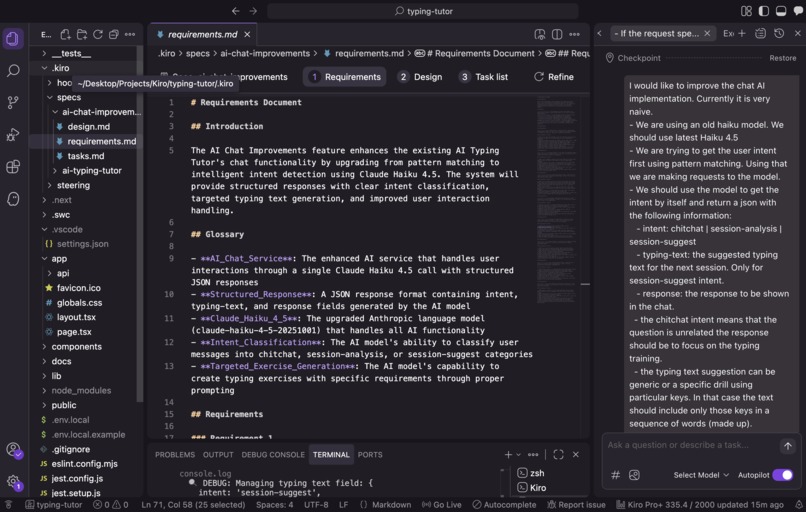The width and height of the screenshot is (806, 512).
Task: Collapse all folders in explorer
Action: click(x=114, y=34)
